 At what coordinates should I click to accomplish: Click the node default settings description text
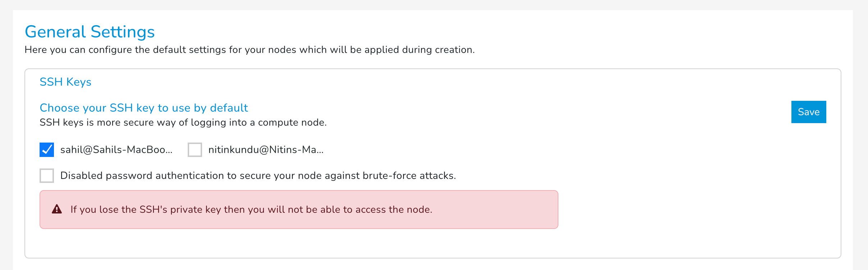[x=250, y=50]
